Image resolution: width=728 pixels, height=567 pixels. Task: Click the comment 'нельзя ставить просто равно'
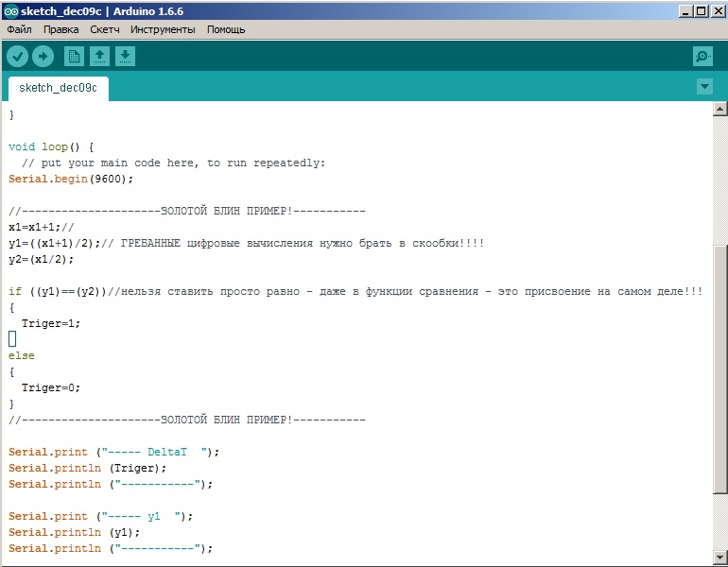click(405, 291)
